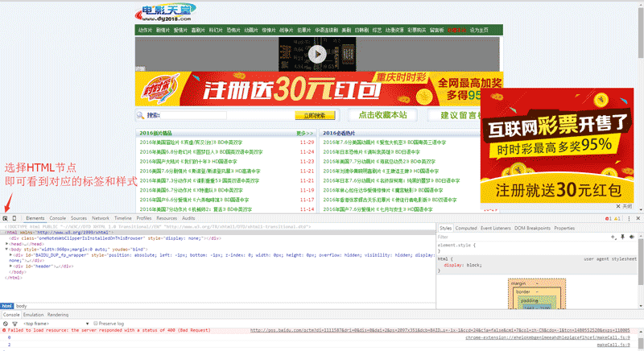The height and width of the screenshot is (351, 644).
Task: Open the console filter funnel icon
Action: (x=14, y=324)
